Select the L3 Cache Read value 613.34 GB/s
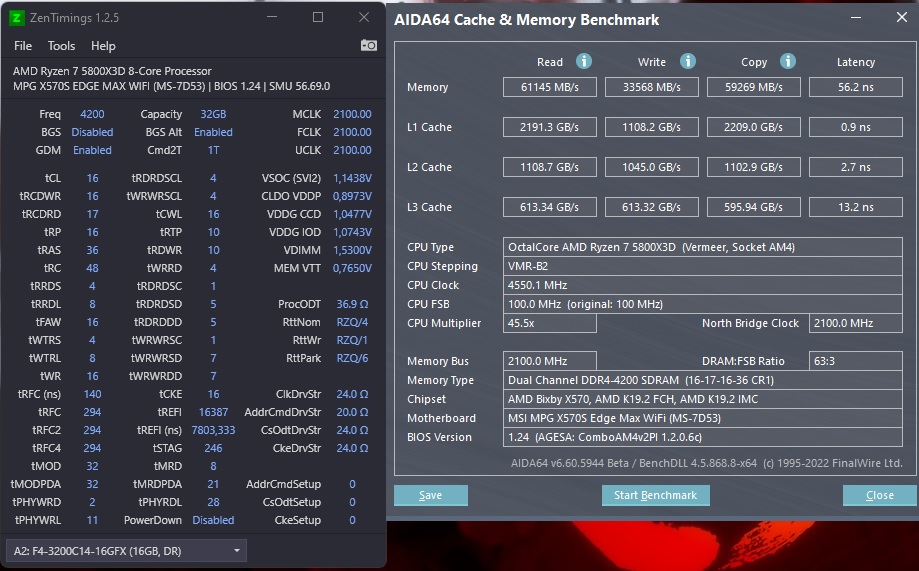919x571 pixels. 550,207
